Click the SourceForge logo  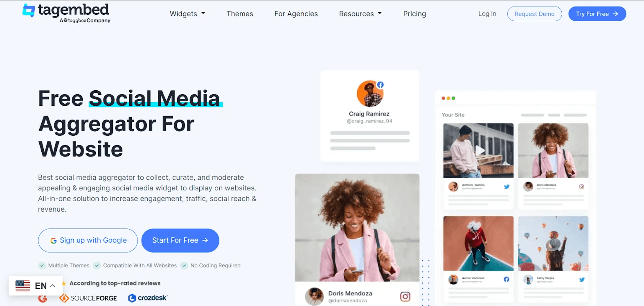88,298
